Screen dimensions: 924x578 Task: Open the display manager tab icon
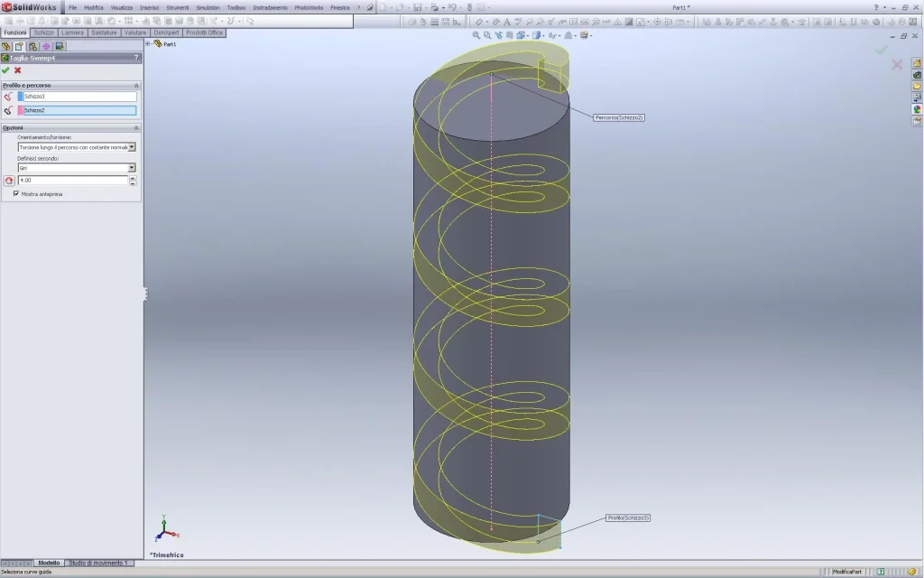tap(60, 46)
